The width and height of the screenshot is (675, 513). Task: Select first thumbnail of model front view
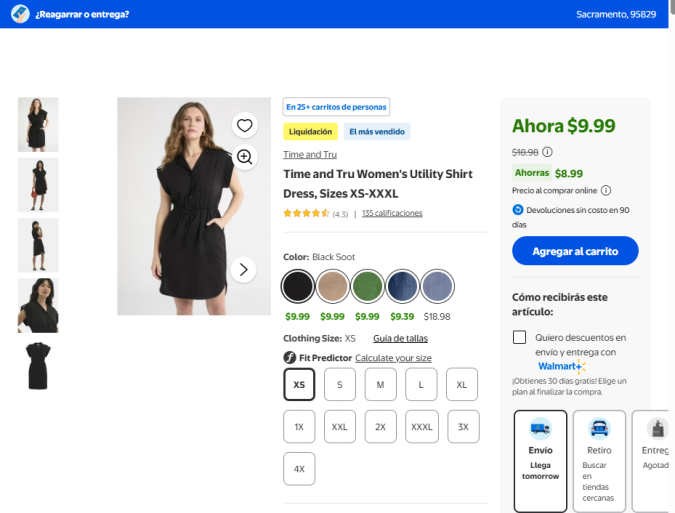point(38,124)
